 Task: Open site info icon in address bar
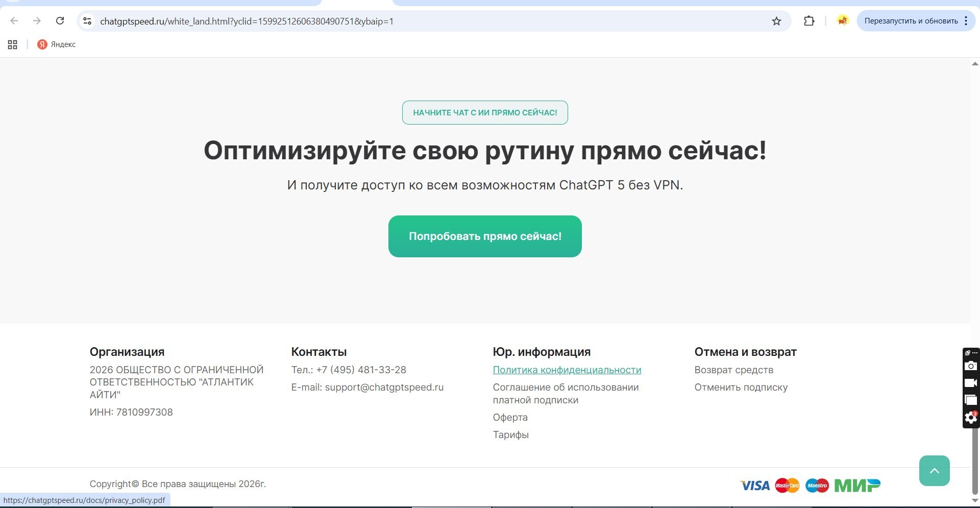click(87, 21)
